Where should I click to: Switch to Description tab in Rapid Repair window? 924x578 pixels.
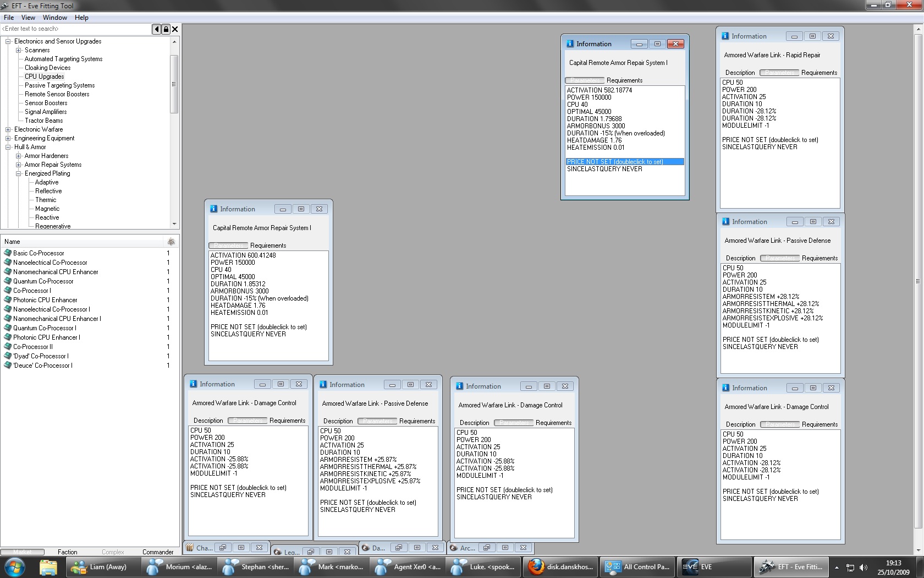coord(740,73)
